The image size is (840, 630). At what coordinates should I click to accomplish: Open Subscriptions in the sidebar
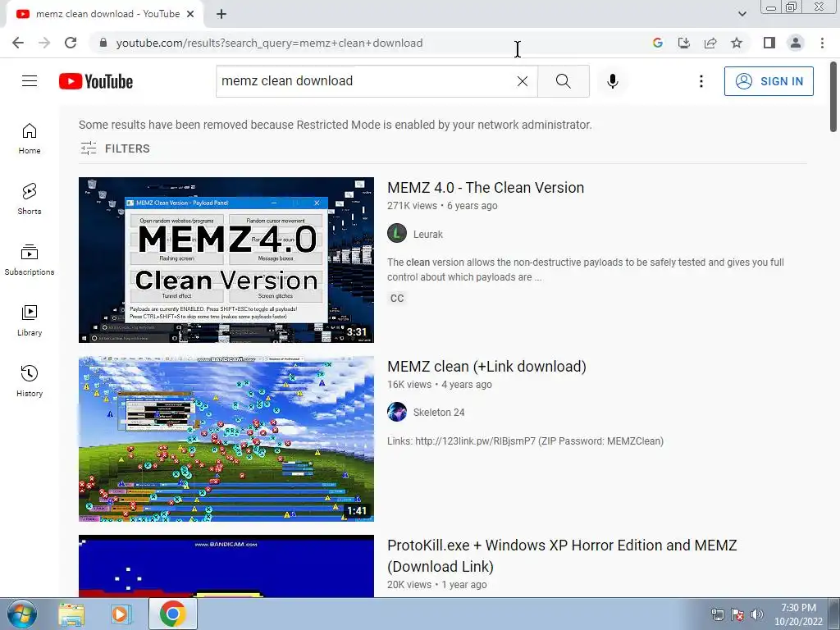(30, 260)
